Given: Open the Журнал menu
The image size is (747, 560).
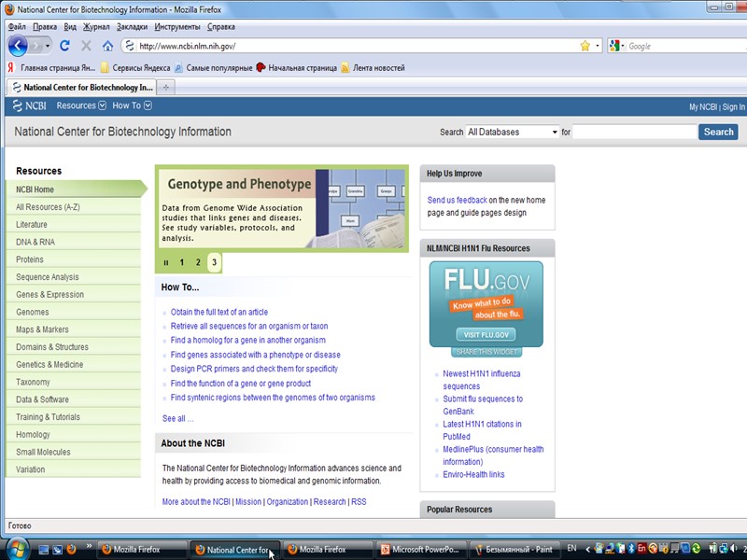Looking at the screenshot, I should pos(96,27).
